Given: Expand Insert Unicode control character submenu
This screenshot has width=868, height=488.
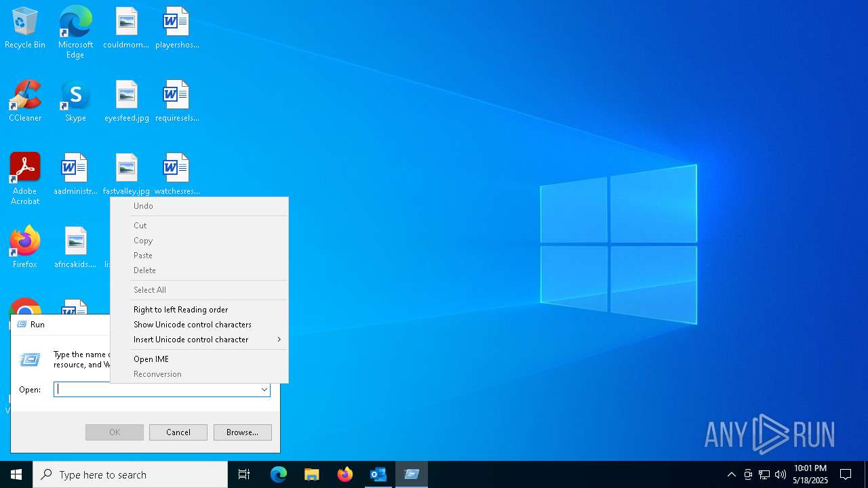Looking at the screenshot, I should (x=199, y=340).
